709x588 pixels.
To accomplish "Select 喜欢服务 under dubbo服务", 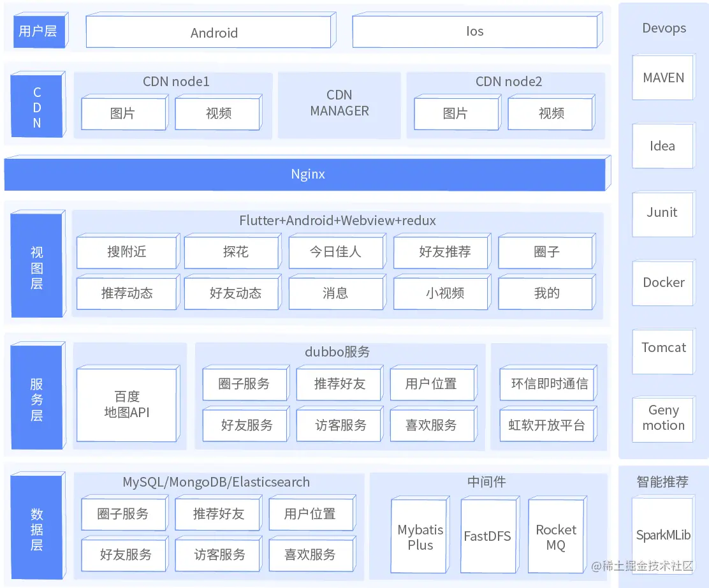I will tap(433, 424).
